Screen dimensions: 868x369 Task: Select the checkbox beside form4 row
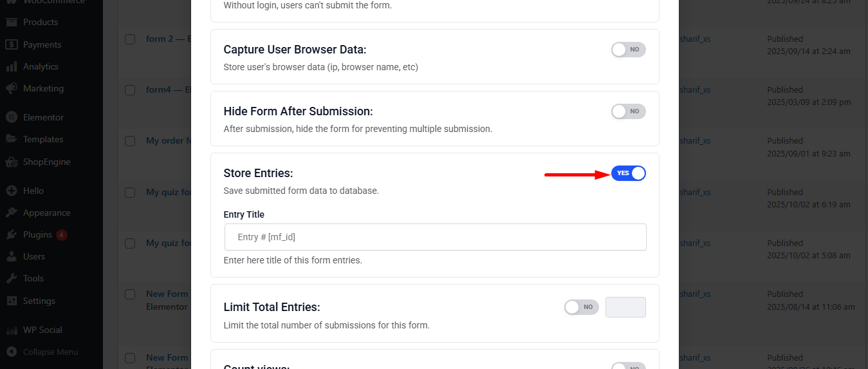tap(130, 90)
